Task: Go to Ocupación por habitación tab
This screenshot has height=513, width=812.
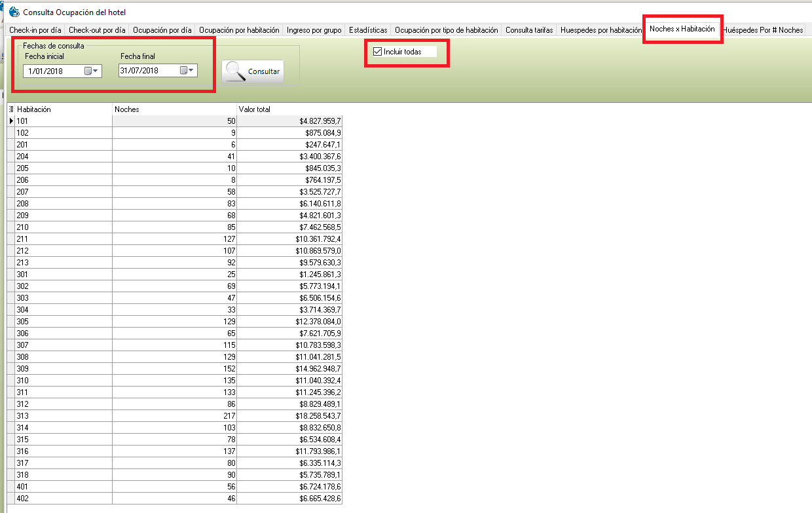Action: pos(239,30)
